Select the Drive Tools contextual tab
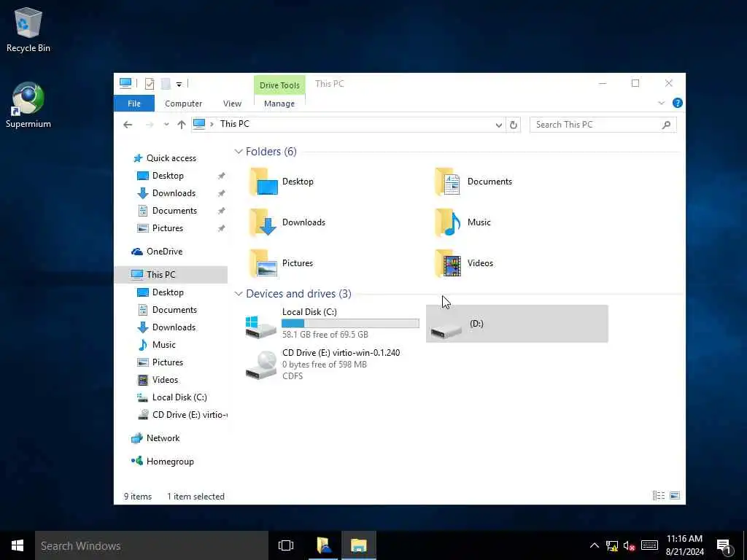Screen dimensions: 747x560 coord(279,85)
